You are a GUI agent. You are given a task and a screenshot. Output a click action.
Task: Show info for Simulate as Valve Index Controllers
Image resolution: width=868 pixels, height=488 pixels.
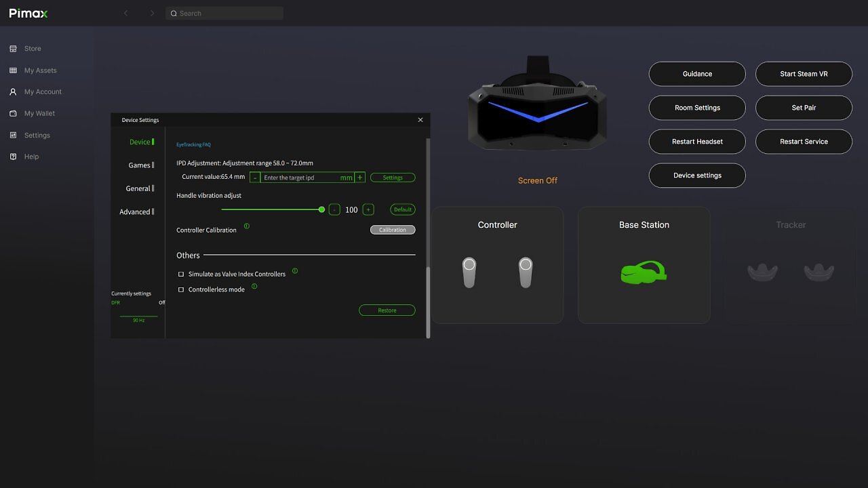tap(295, 271)
